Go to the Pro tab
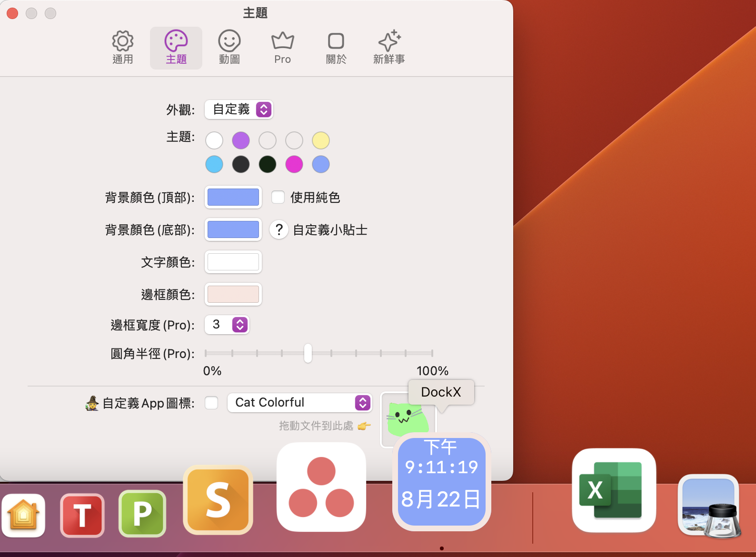 click(283, 48)
